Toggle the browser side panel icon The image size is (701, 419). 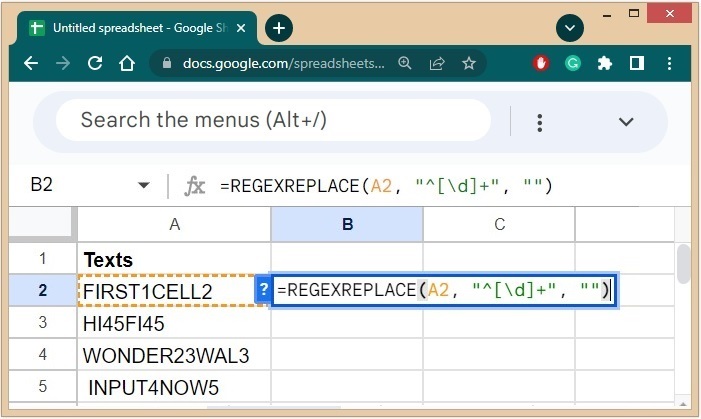(636, 63)
